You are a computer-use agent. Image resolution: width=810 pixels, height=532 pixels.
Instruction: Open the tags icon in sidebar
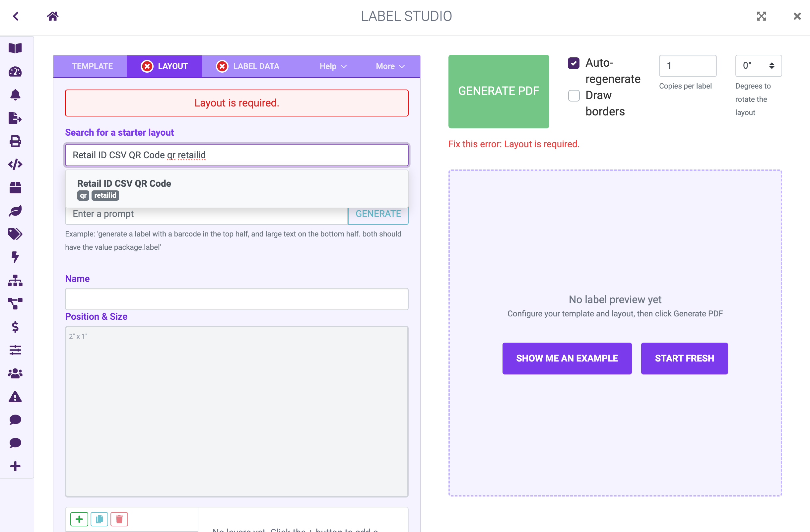point(15,234)
